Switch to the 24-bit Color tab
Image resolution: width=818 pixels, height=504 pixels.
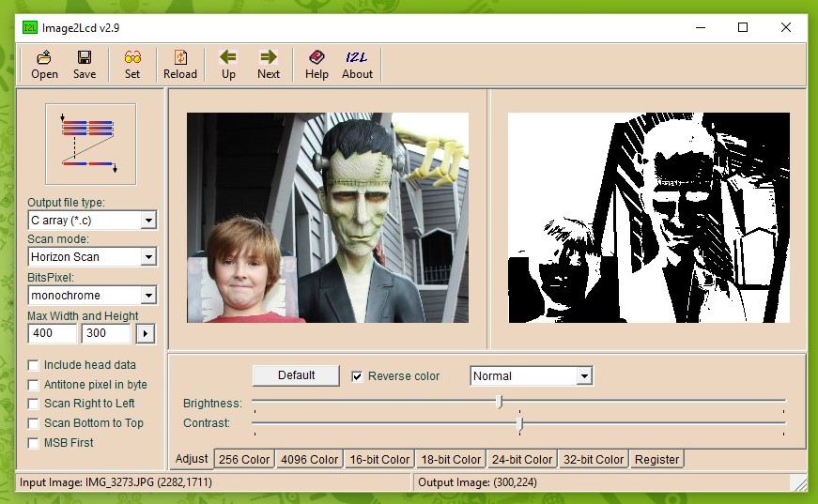coord(521,459)
